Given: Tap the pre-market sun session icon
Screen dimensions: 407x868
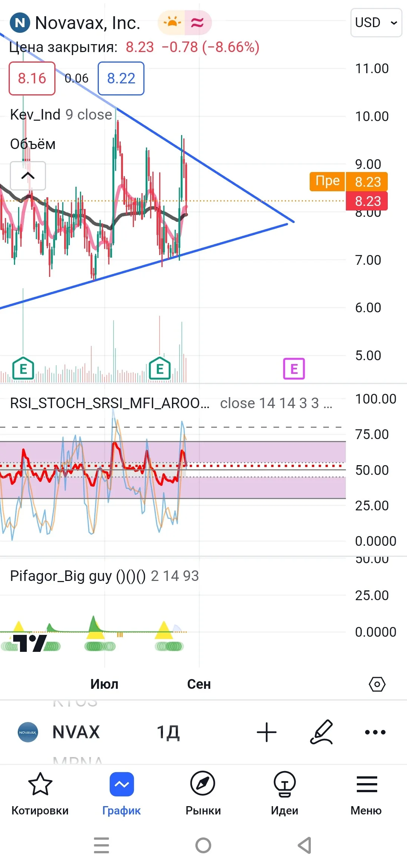Looking at the screenshot, I should [172, 23].
